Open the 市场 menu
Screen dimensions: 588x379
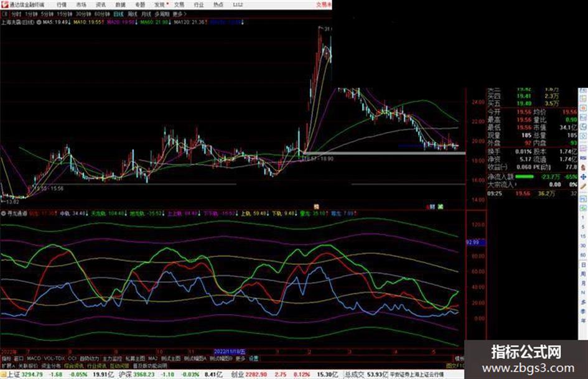pos(81,5)
